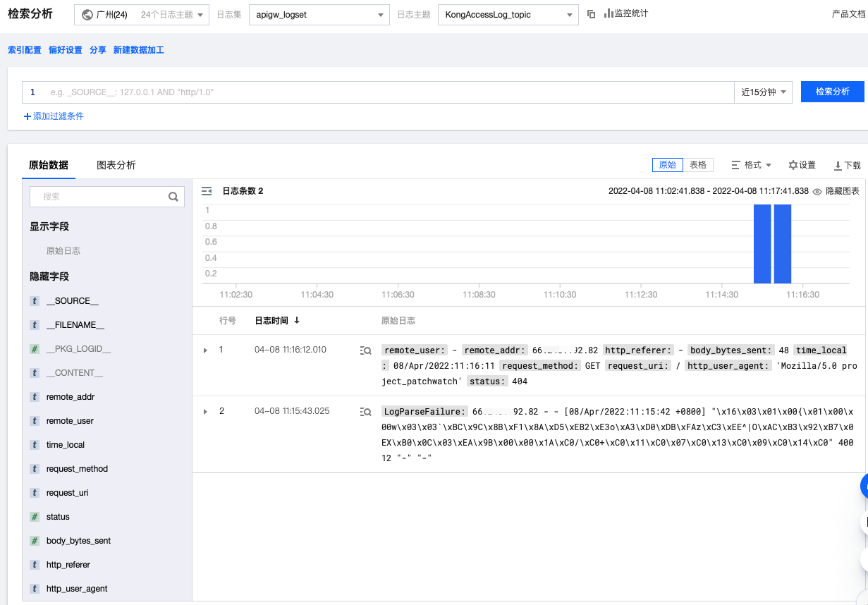868x605 pixels.
Task: Click detail search icon for log row 2
Action: pos(365,412)
